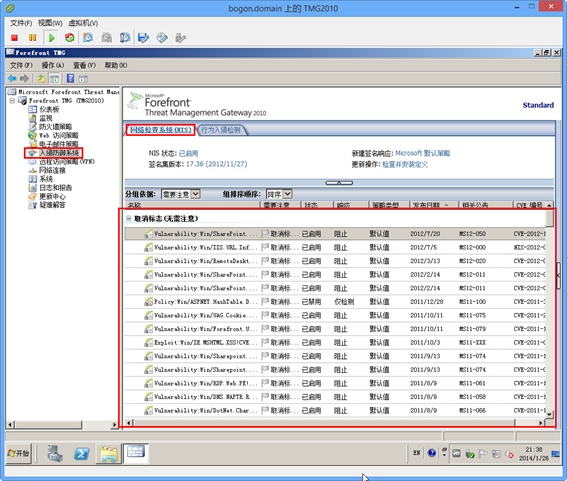Select Web 访问策略 tree node

tap(59, 135)
